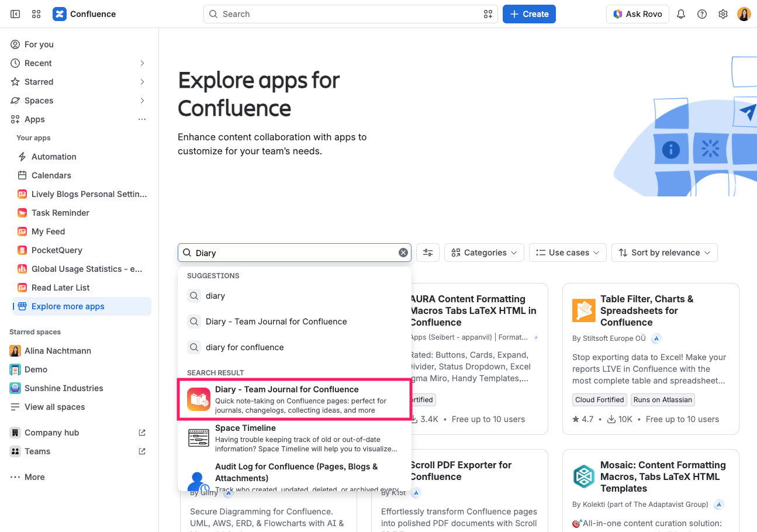This screenshot has height=532, width=757.
Task: Open the Categories dropdown
Action: coord(484,253)
